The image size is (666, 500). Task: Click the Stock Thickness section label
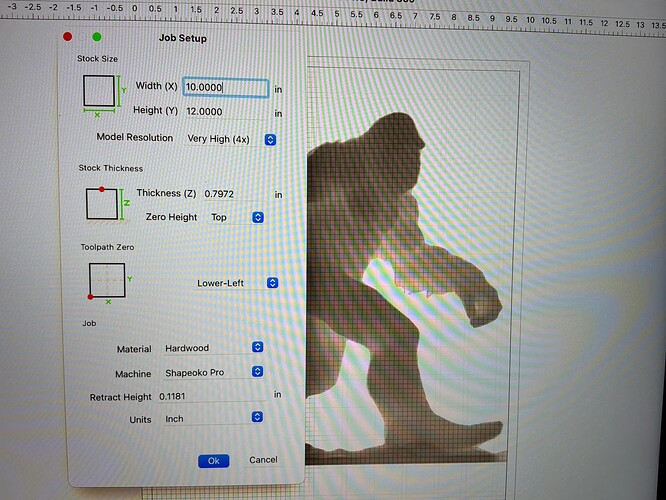click(110, 168)
